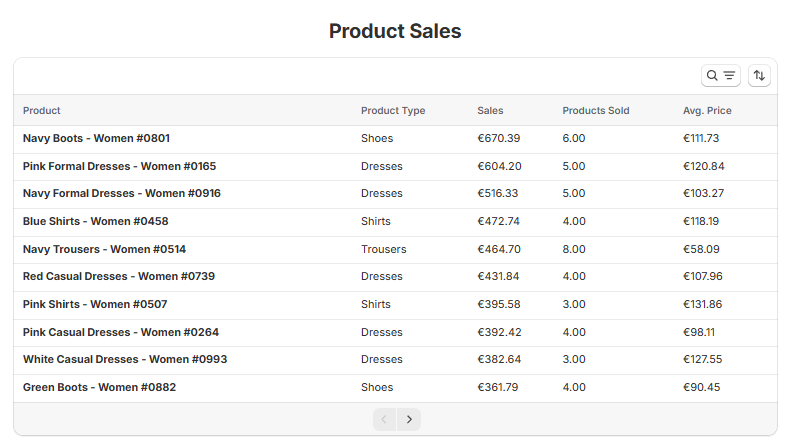
Task: Click the sort arrows icon
Action: (759, 76)
